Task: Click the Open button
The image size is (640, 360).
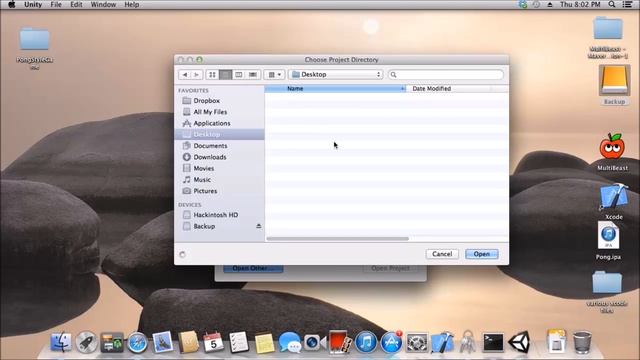Action: pos(482,254)
